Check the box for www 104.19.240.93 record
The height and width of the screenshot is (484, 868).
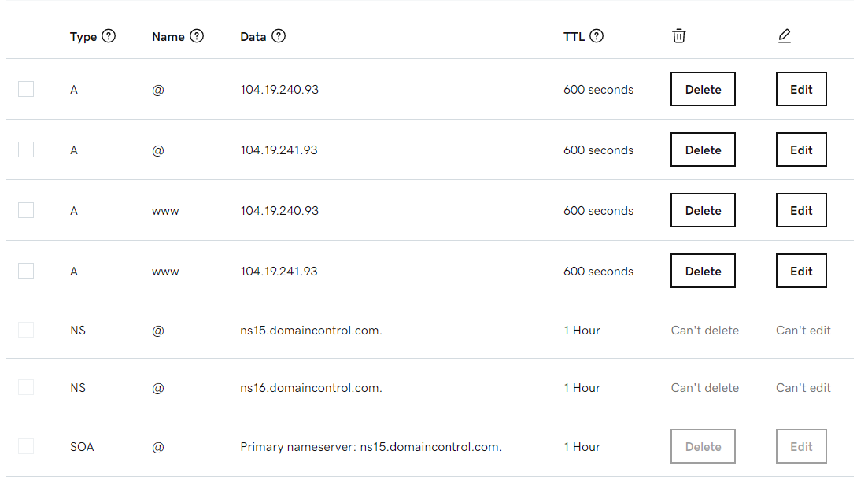pyautogui.click(x=26, y=210)
